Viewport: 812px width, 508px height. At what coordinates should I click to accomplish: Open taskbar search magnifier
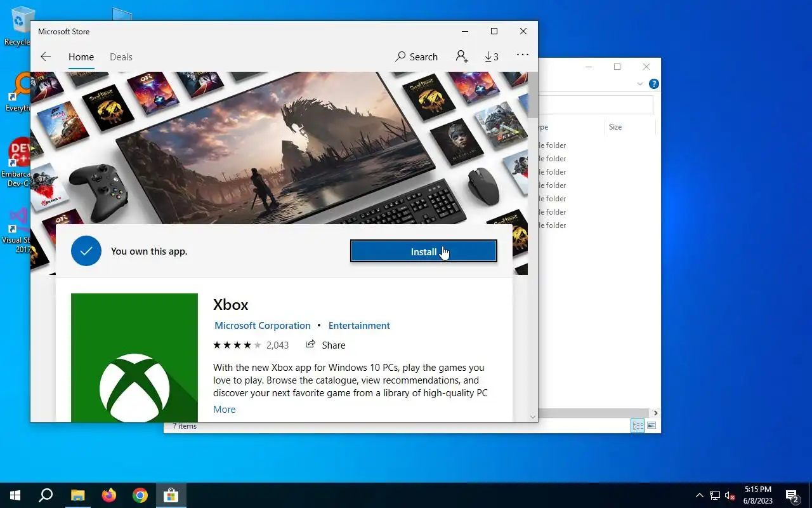(46, 495)
